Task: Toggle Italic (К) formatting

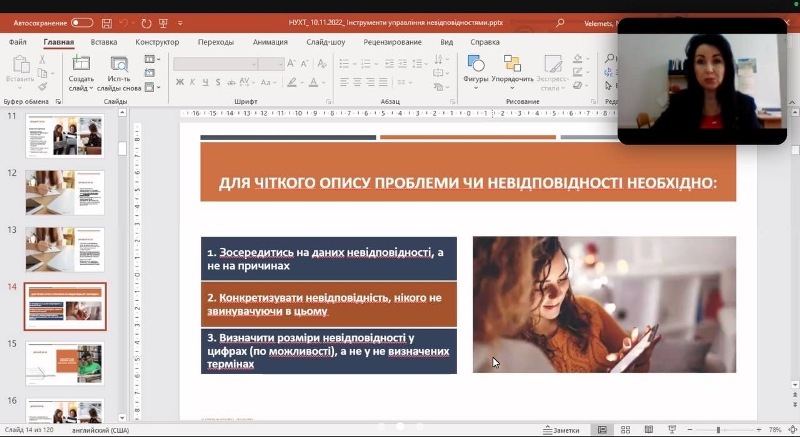Action: point(192,82)
